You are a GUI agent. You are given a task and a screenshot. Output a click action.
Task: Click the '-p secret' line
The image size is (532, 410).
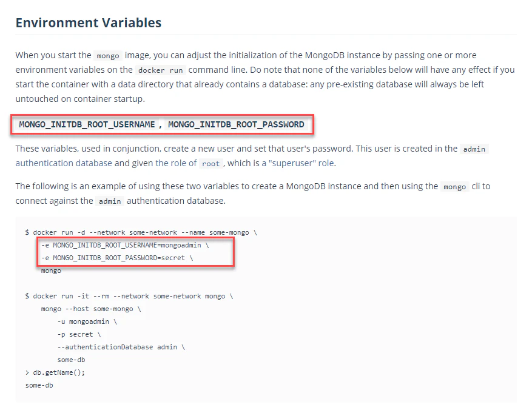click(79, 334)
